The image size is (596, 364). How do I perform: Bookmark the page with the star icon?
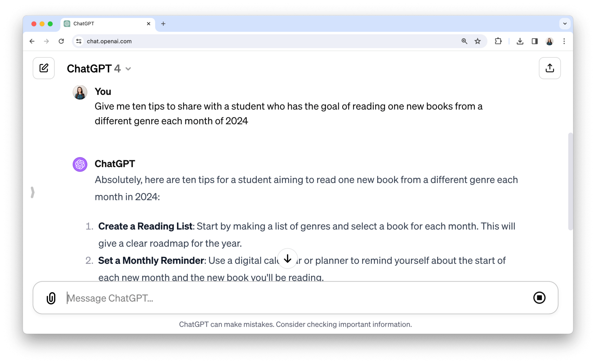(x=477, y=41)
